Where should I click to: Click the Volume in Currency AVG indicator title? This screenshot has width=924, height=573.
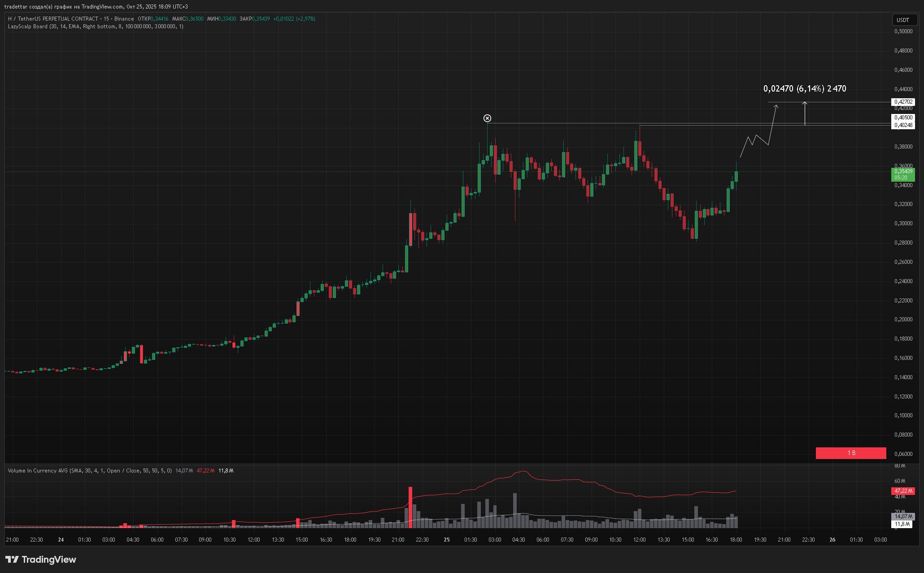tap(38, 471)
